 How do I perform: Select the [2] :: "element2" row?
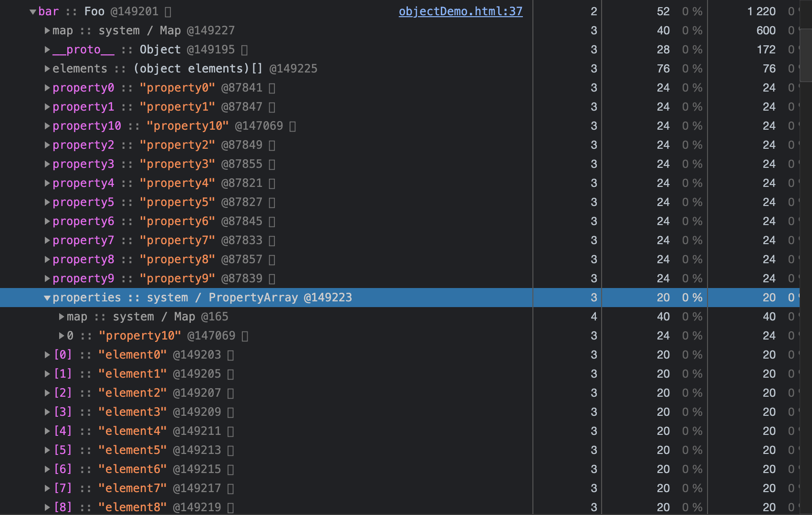(x=400, y=393)
